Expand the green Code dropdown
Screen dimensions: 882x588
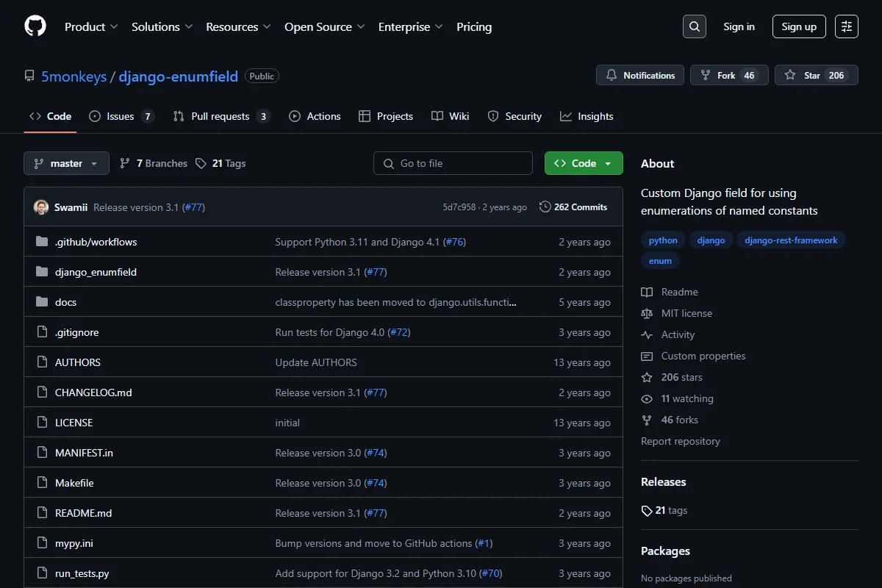coord(584,163)
